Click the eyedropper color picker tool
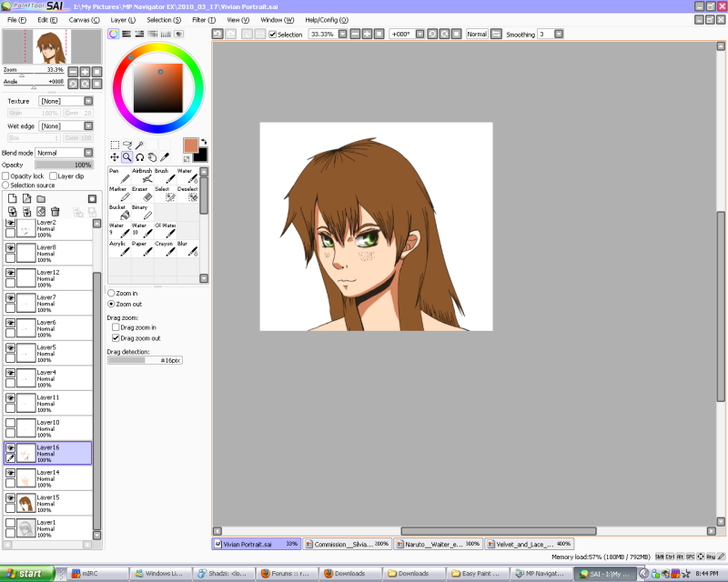This screenshot has width=728, height=582. pyautogui.click(x=166, y=157)
